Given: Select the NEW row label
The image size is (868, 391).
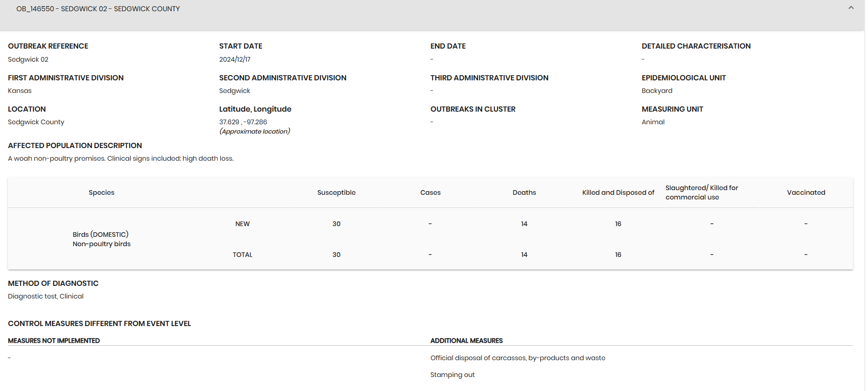Looking at the screenshot, I should pyautogui.click(x=242, y=224).
